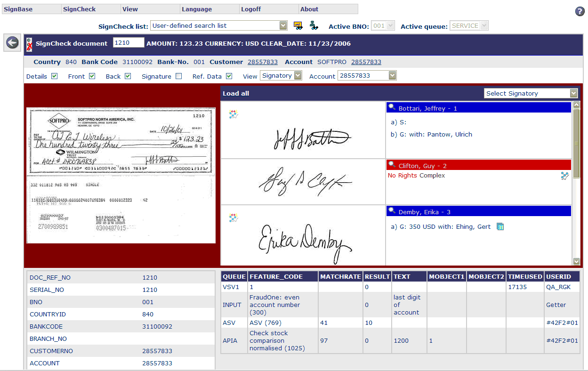
Task: Click the Customer 28557833 link
Action: 263,62
